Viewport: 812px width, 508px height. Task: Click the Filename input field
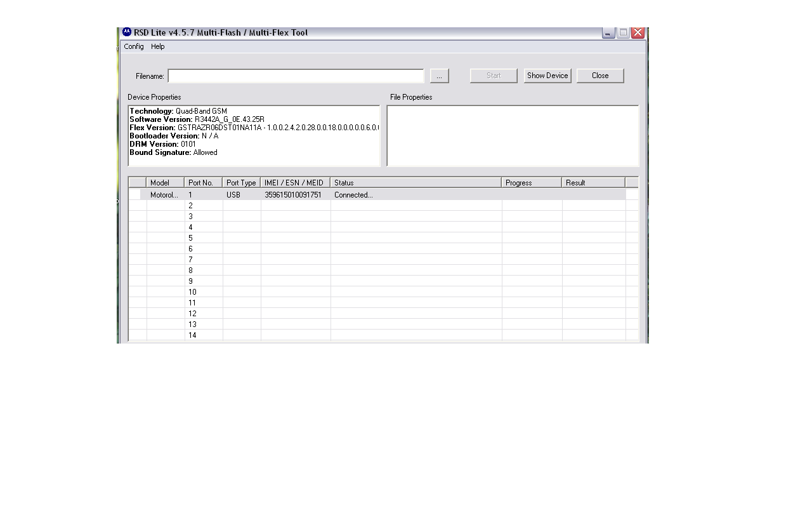pos(296,76)
